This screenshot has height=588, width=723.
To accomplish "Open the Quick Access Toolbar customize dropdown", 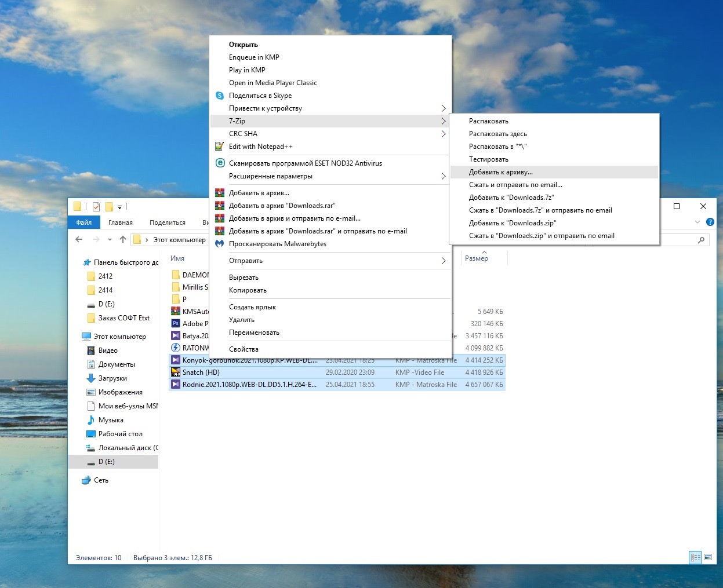I will click(x=120, y=207).
